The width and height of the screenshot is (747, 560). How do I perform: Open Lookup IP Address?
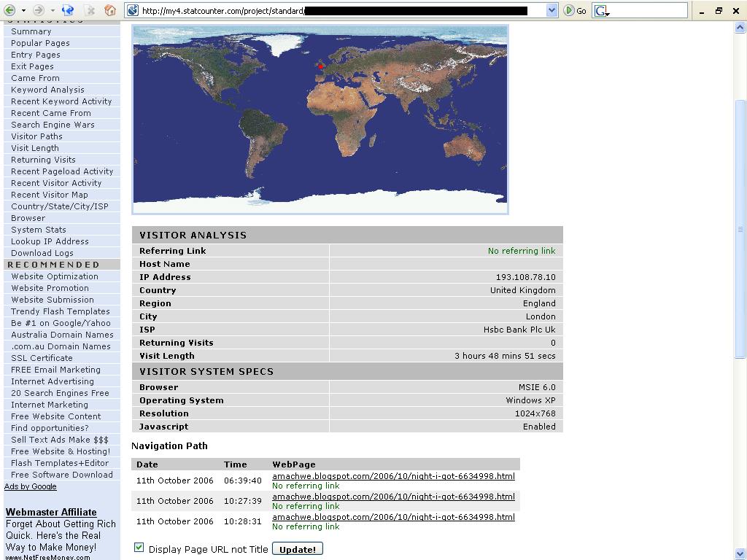tap(50, 241)
